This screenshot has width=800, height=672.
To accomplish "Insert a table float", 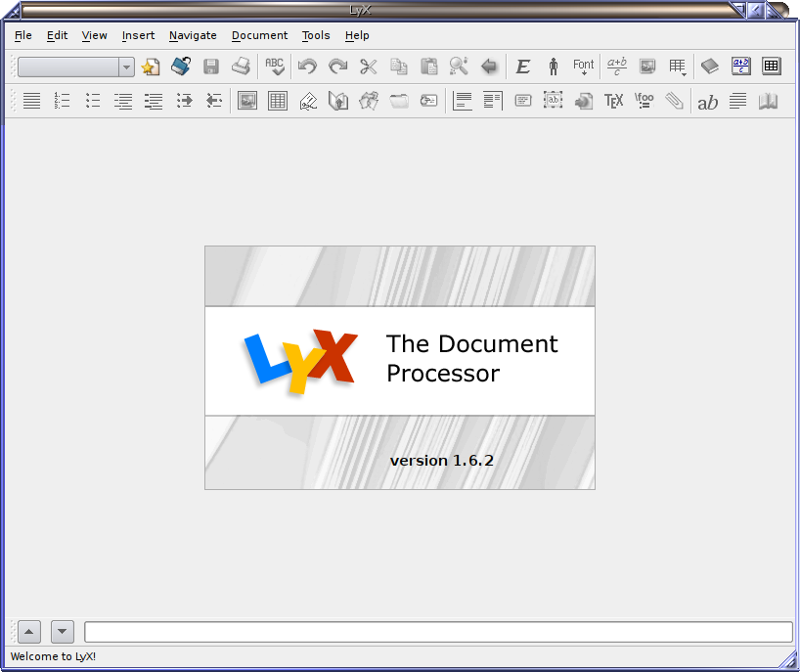I will 278,101.
